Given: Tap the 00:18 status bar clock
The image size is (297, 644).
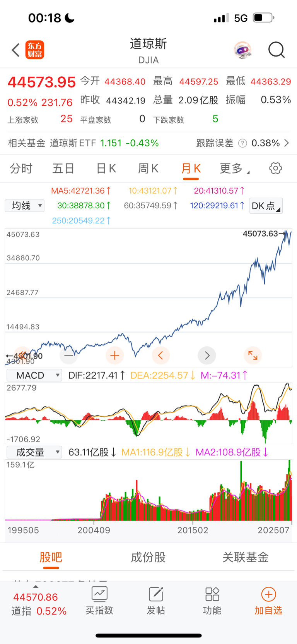Looking at the screenshot, I should point(45,18).
